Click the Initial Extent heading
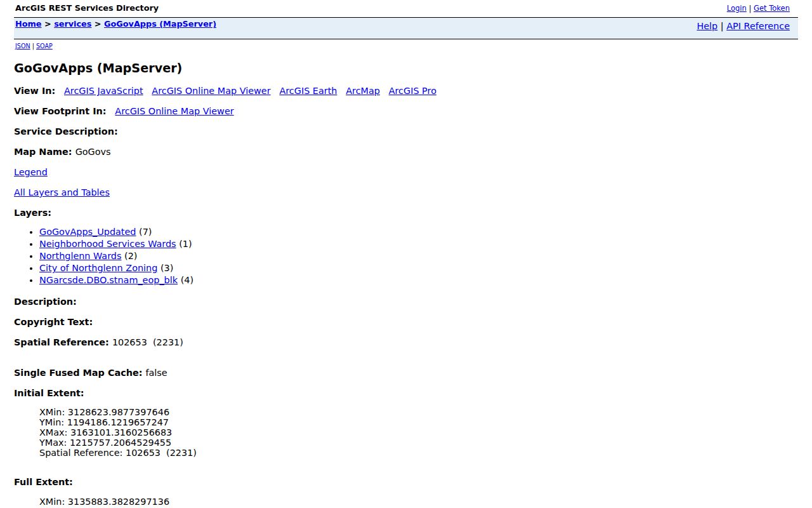Viewport: 812px width, 508px height. (49, 393)
